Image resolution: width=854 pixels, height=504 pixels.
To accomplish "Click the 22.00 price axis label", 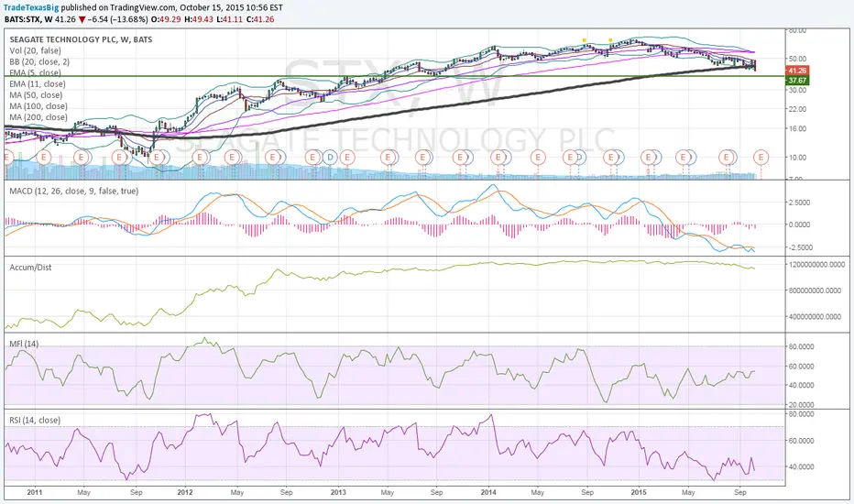I will pos(797,109).
